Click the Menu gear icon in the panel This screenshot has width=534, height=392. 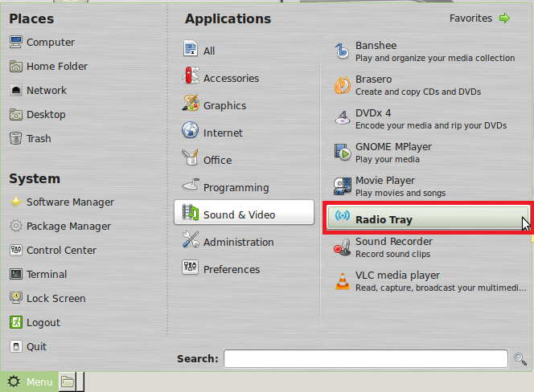(x=14, y=382)
